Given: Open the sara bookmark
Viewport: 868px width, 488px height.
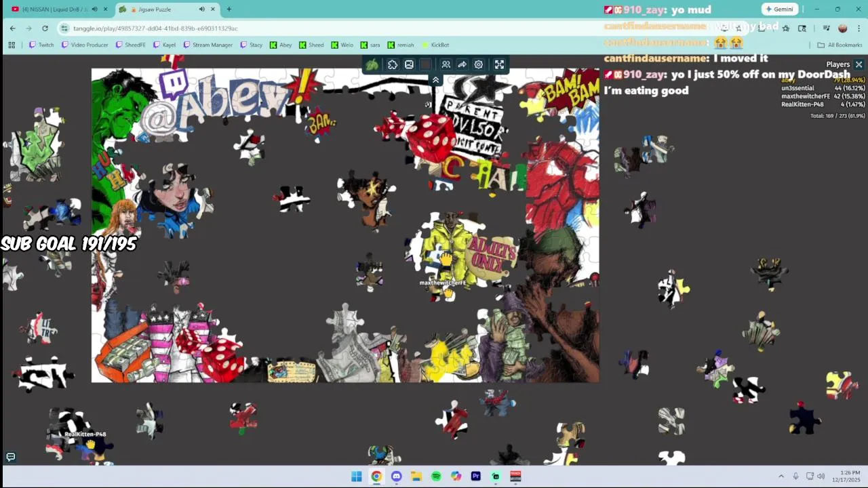Looking at the screenshot, I should point(370,45).
